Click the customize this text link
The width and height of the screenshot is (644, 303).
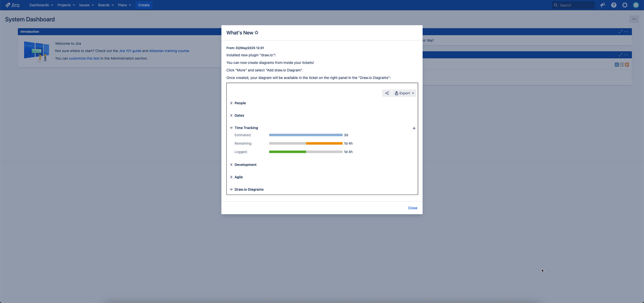(x=84, y=58)
